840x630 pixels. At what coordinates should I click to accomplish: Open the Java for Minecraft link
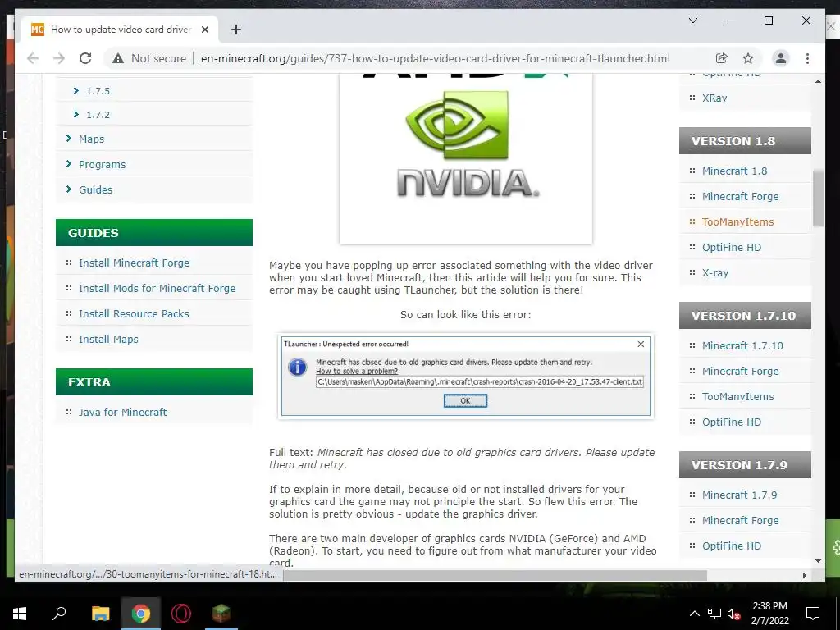pyautogui.click(x=123, y=412)
